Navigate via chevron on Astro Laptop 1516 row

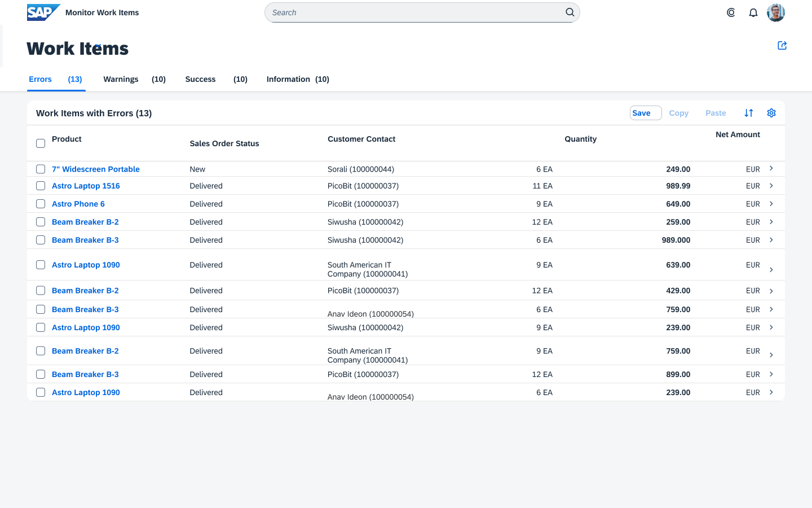tap(771, 186)
